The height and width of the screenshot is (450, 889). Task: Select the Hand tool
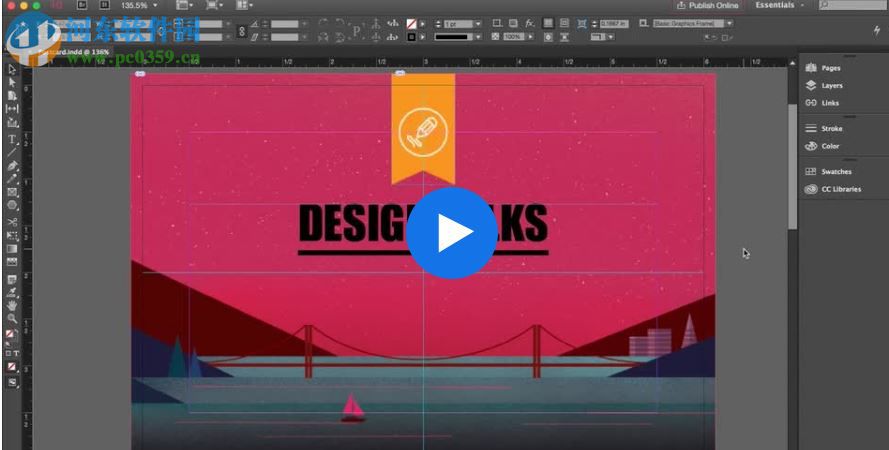pyautogui.click(x=12, y=305)
